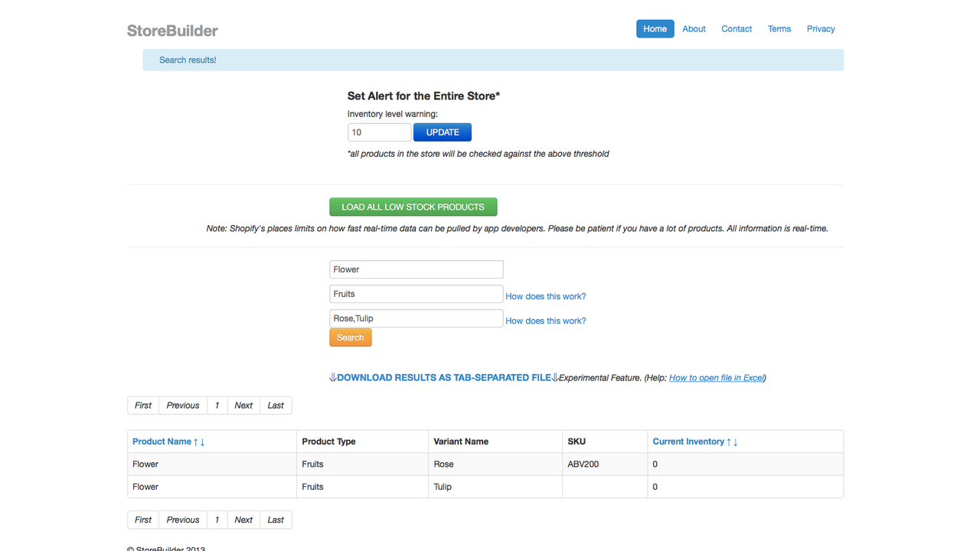Switch to the Contact page
The width and height of the screenshot is (980, 551).
[x=736, y=28]
